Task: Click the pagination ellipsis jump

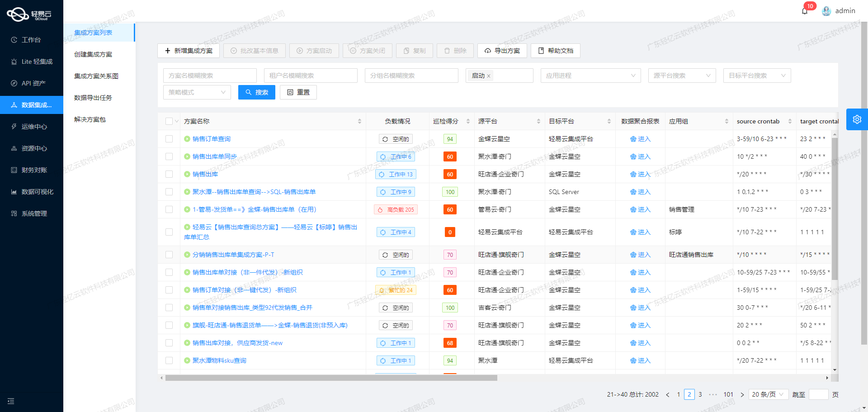Action: (713, 395)
